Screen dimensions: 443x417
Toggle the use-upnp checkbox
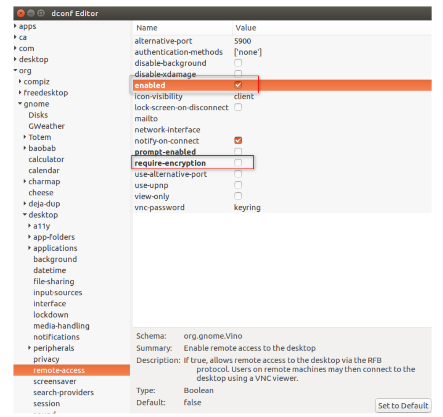point(238,185)
